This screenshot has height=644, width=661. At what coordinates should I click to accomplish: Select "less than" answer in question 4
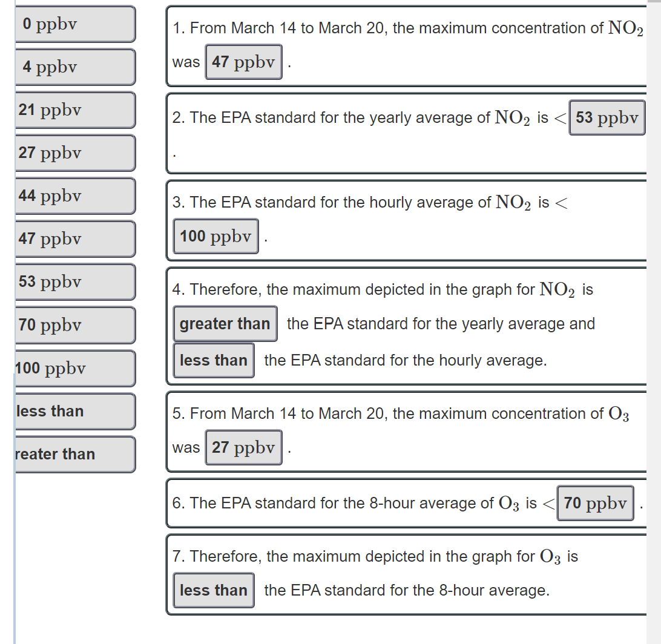[x=213, y=360]
